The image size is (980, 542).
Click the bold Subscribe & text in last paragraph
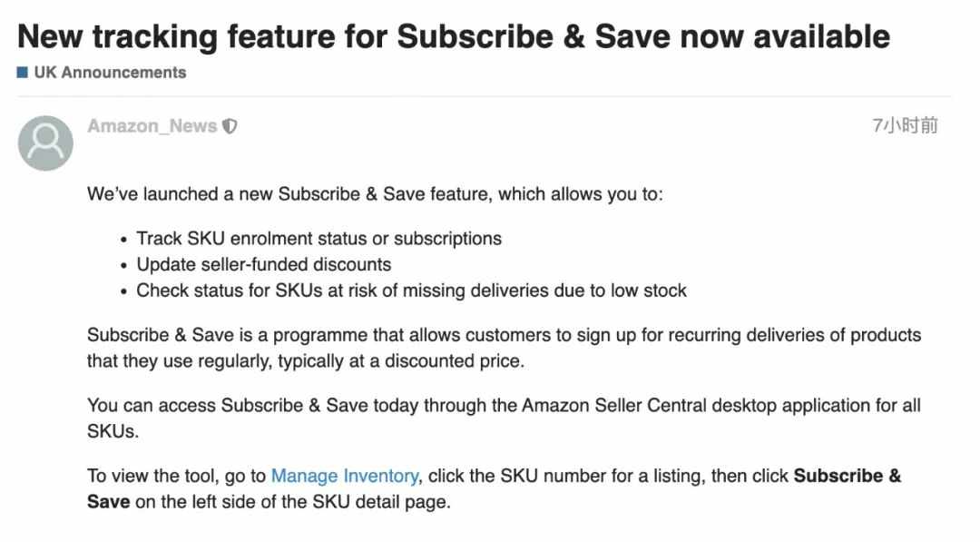[x=848, y=476]
